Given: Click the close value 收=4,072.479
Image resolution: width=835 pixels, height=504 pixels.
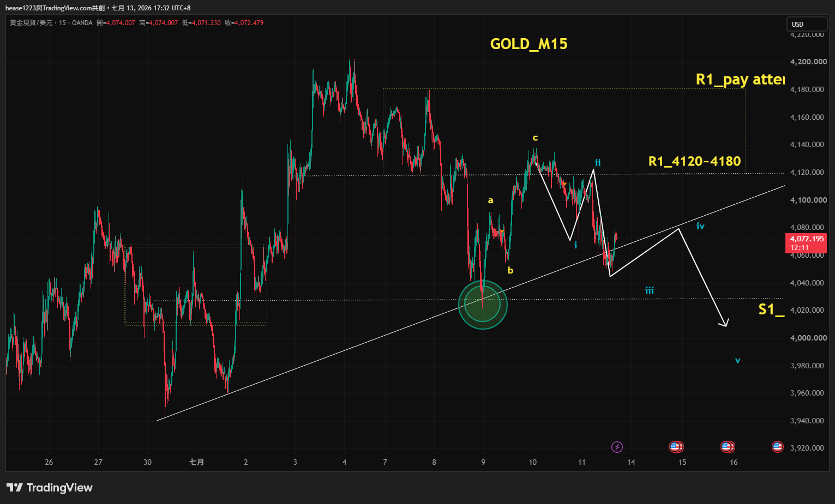Looking at the screenshot, I should coord(244,23).
